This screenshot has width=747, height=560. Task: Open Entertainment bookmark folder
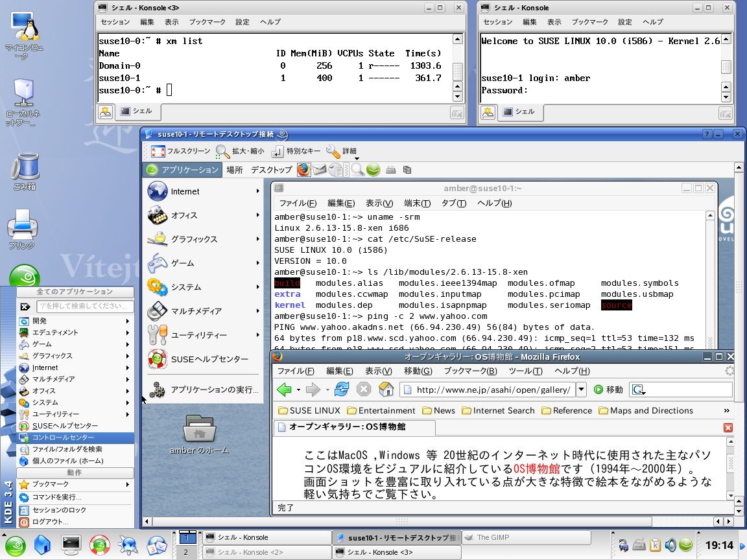381,410
